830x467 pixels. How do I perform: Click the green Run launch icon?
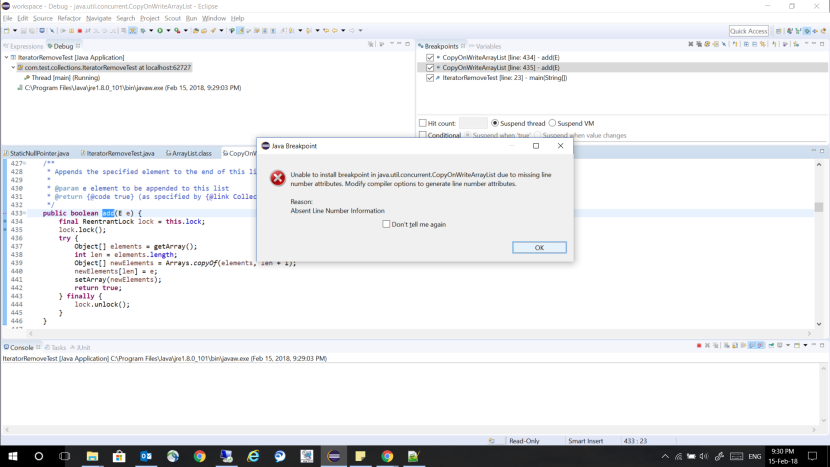160,31
